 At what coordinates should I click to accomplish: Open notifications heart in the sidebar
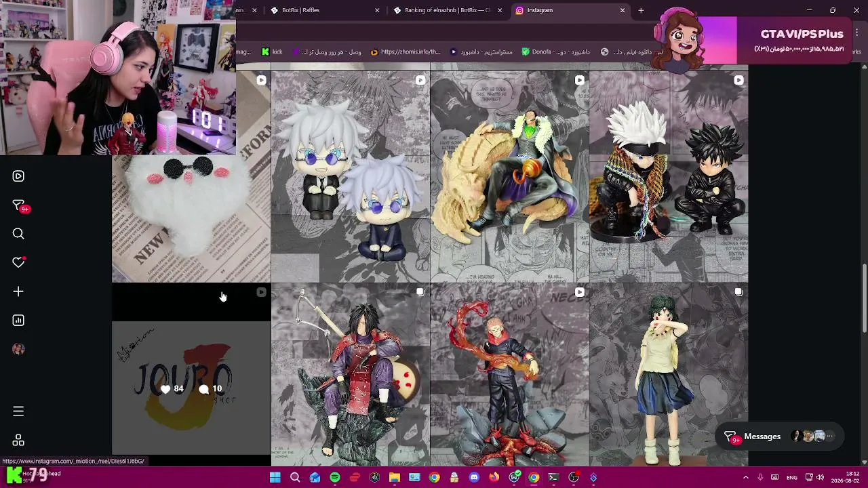[18, 262]
